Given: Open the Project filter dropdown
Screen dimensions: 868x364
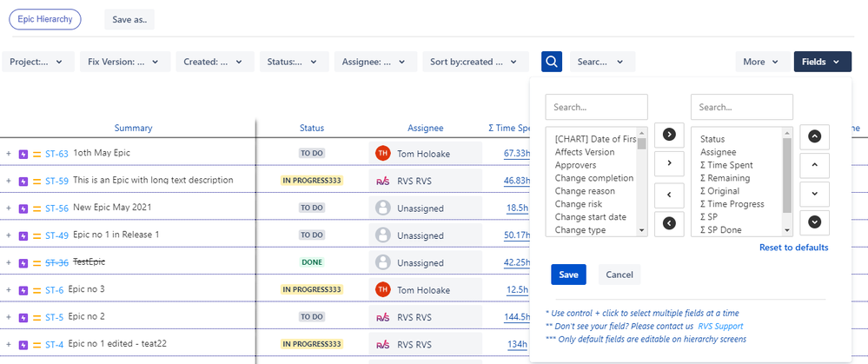Looking at the screenshot, I should click(x=38, y=62).
